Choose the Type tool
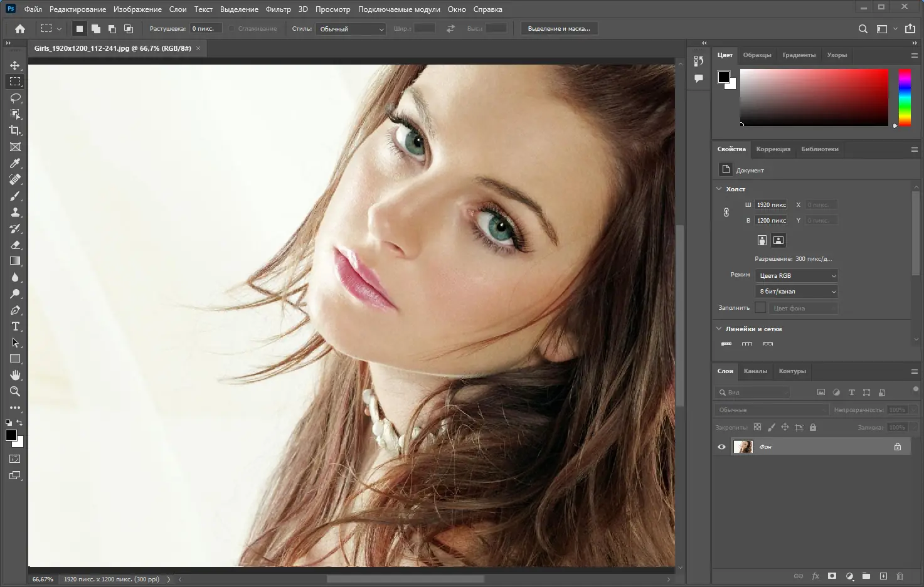Viewport: 924px width, 587px height. [x=15, y=326]
